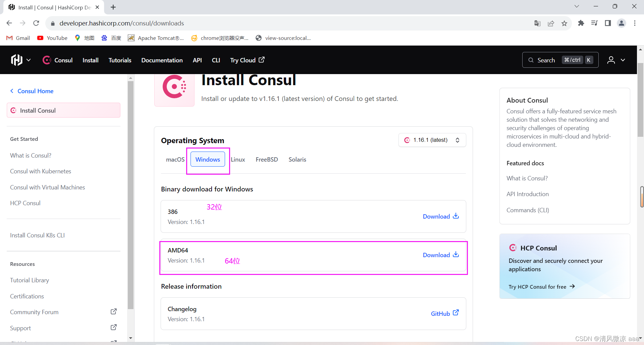Select the macOS tab
This screenshot has width=644, height=345.
175,160
